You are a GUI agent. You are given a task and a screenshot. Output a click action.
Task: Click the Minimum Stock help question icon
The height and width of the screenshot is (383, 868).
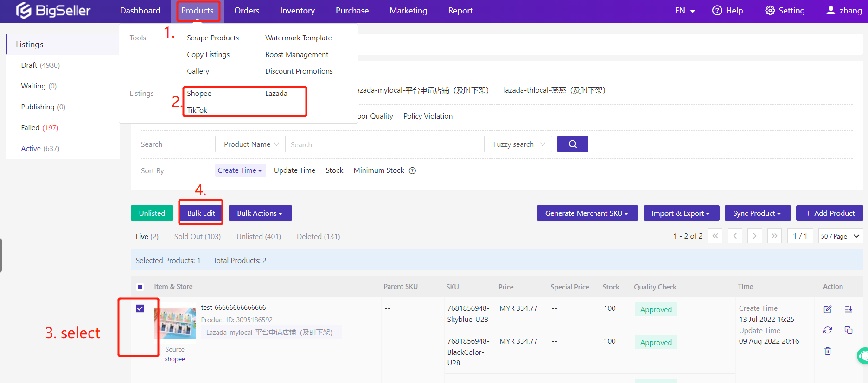(x=412, y=170)
